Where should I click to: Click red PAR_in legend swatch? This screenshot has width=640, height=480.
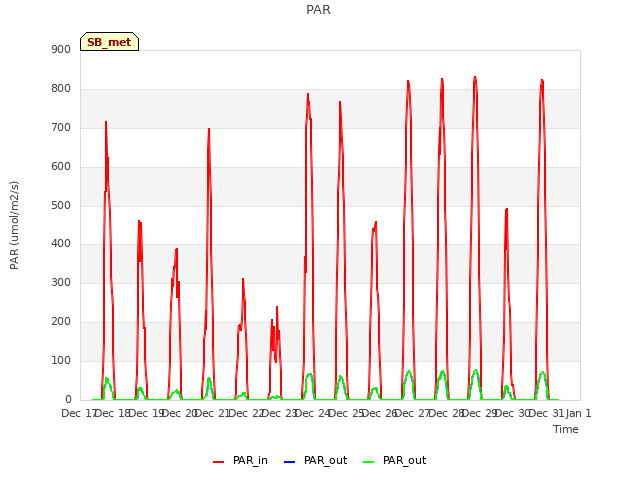pos(219,462)
